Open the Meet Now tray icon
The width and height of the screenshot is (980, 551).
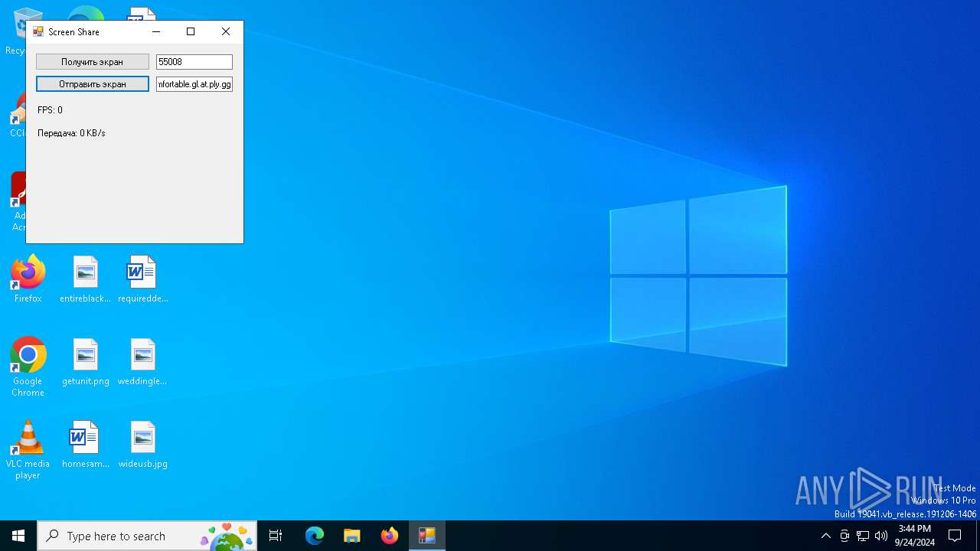click(844, 536)
